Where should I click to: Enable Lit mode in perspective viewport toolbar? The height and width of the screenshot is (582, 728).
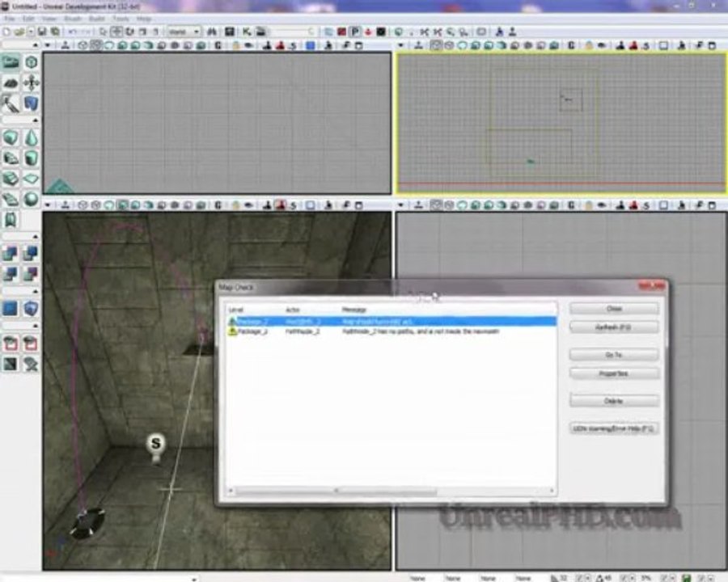click(x=123, y=205)
